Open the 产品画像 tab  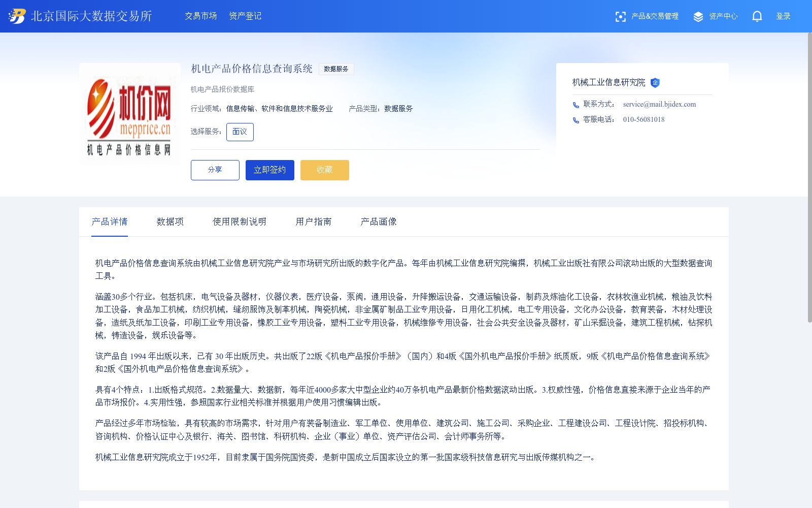point(378,221)
